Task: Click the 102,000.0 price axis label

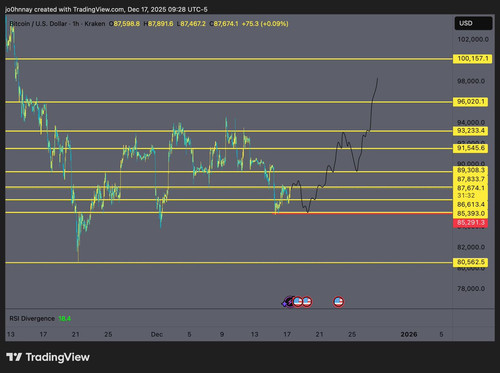Action: coord(473,39)
